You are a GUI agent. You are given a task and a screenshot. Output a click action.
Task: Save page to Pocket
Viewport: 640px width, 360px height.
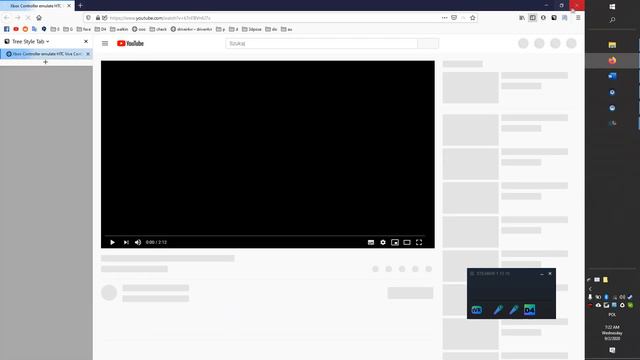454,18
